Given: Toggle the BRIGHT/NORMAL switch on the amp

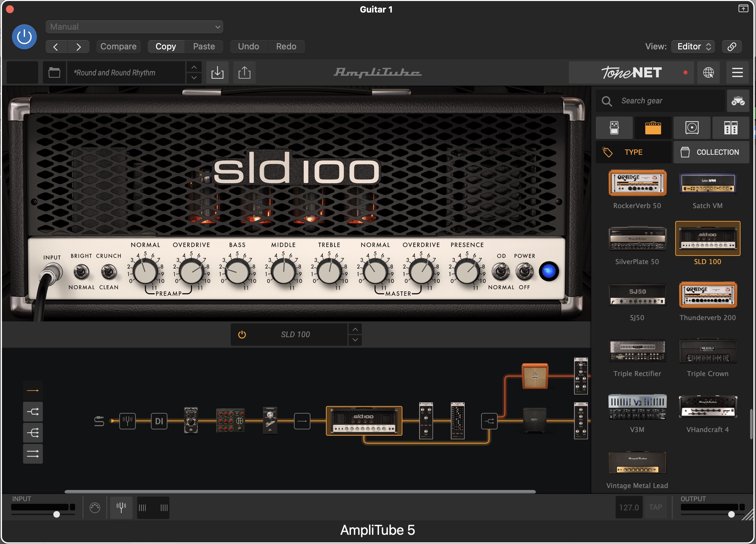Looking at the screenshot, I should (x=81, y=271).
